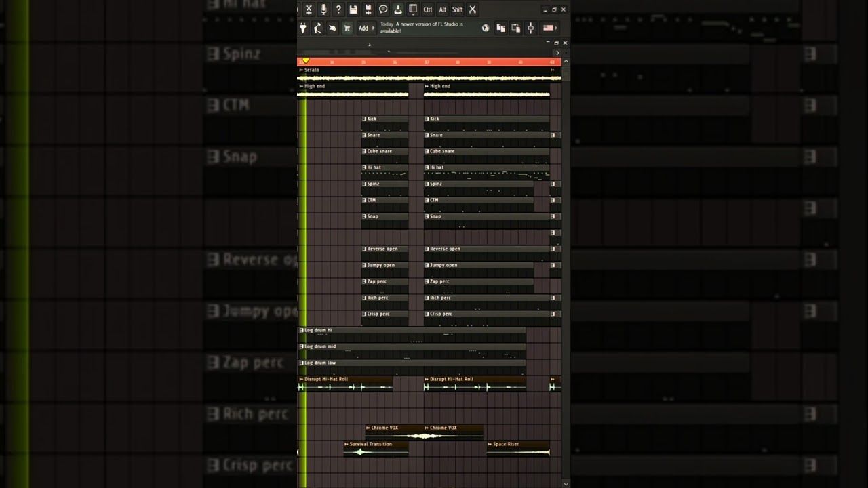Screen dimensions: 868x488
Task: Open the first Kick pattern clip menu icon
Action: (364, 119)
